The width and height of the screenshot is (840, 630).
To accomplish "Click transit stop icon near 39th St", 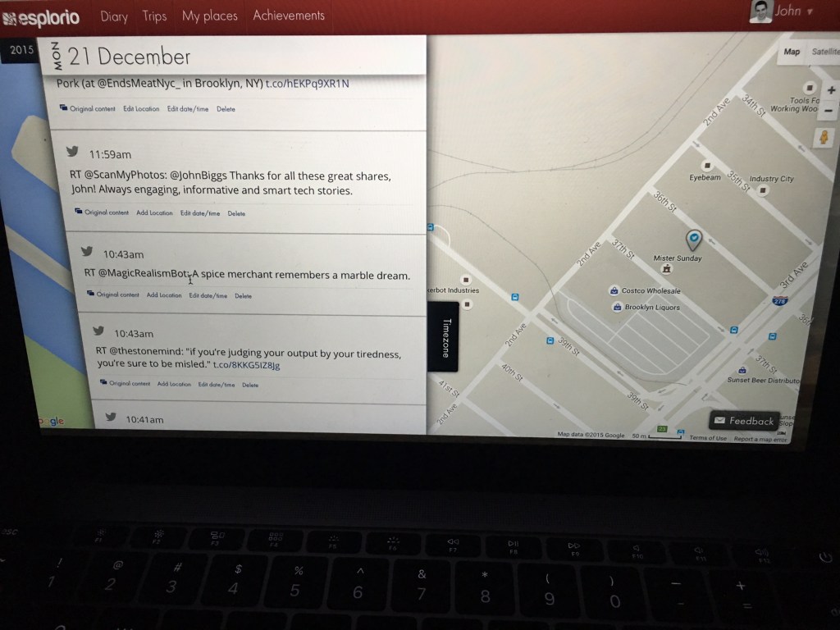I will pos(550,340).
